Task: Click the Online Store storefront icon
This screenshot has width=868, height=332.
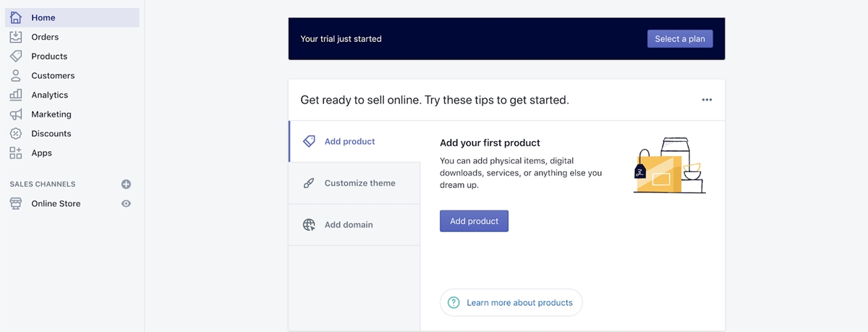Action: tap(16, 203)
